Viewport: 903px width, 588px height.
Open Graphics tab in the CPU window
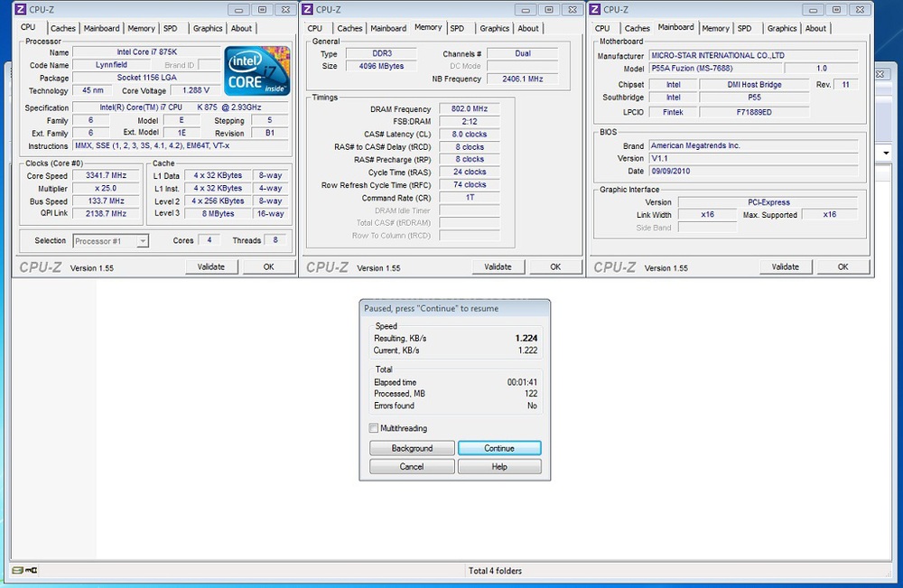(208, 28)
